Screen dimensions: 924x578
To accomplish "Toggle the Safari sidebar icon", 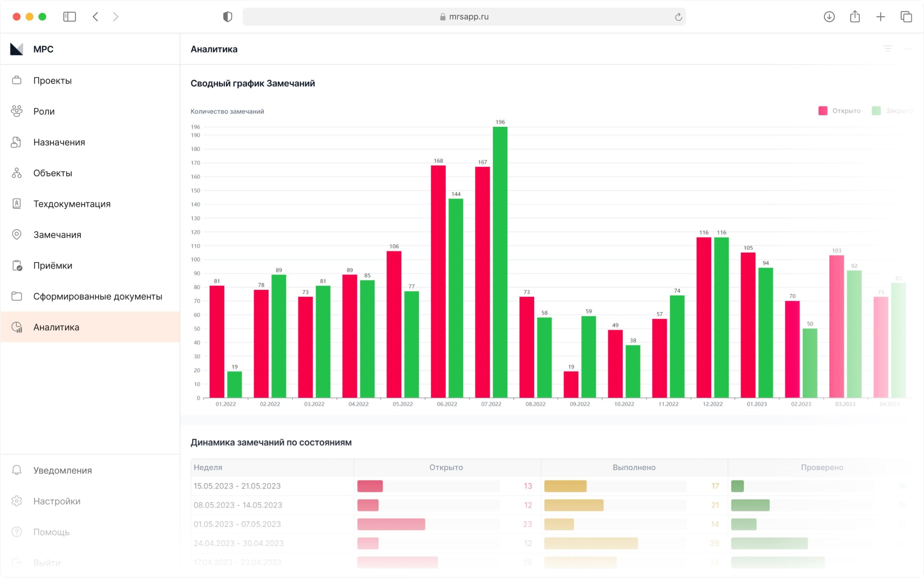I will click(x=70, y=16).
